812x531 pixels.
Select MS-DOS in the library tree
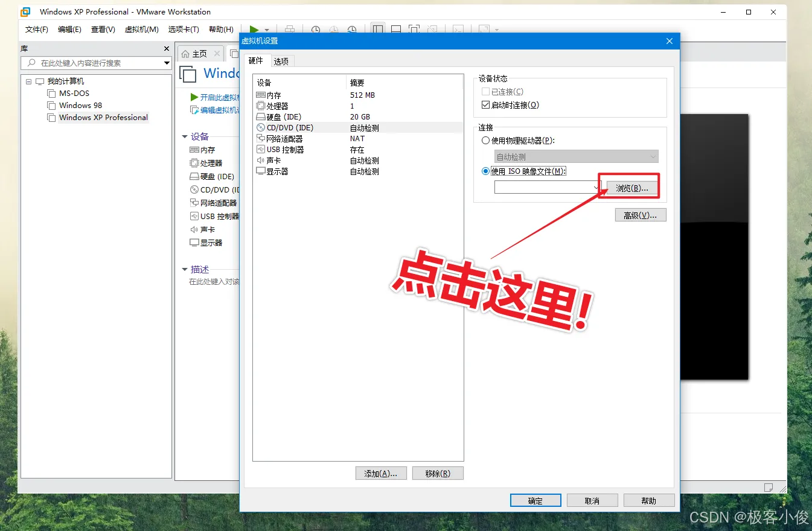pos(74,94)
